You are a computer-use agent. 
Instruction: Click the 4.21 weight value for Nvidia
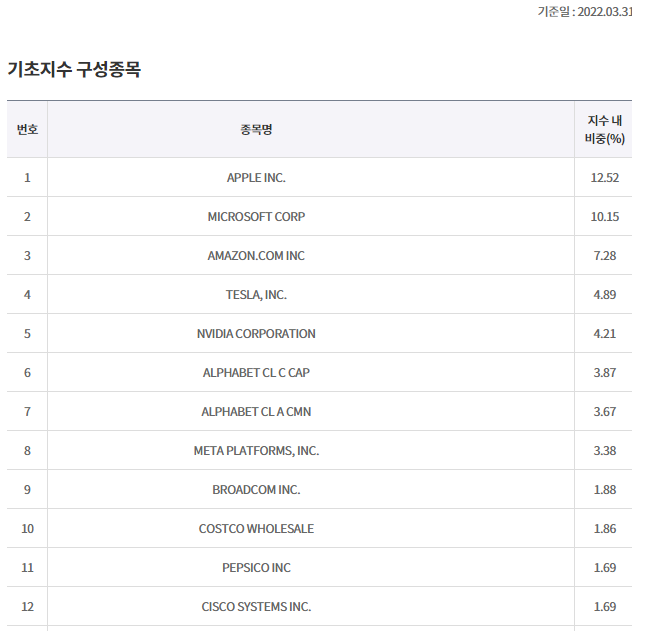click(x=605, y=334)
